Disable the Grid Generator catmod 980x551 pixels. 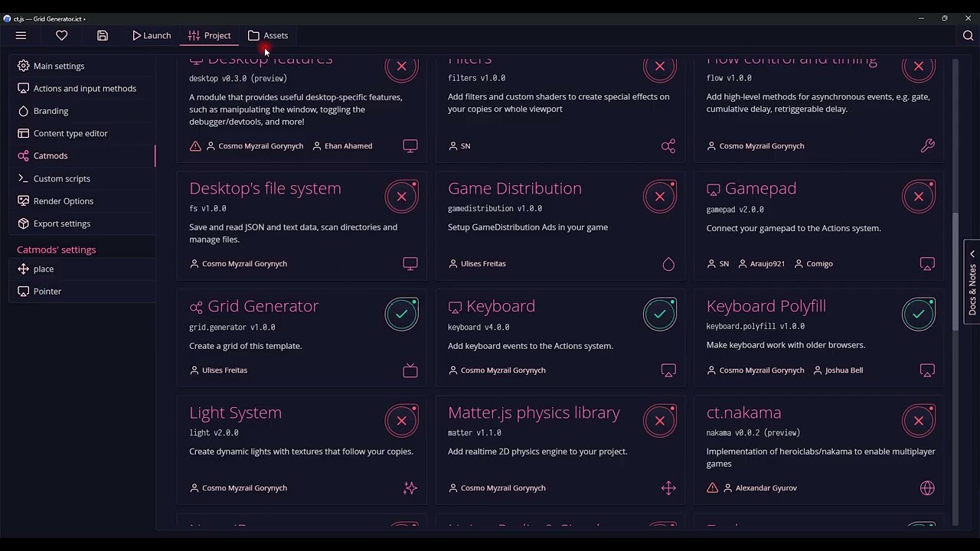pyautogui.click(x=401, y=314)
